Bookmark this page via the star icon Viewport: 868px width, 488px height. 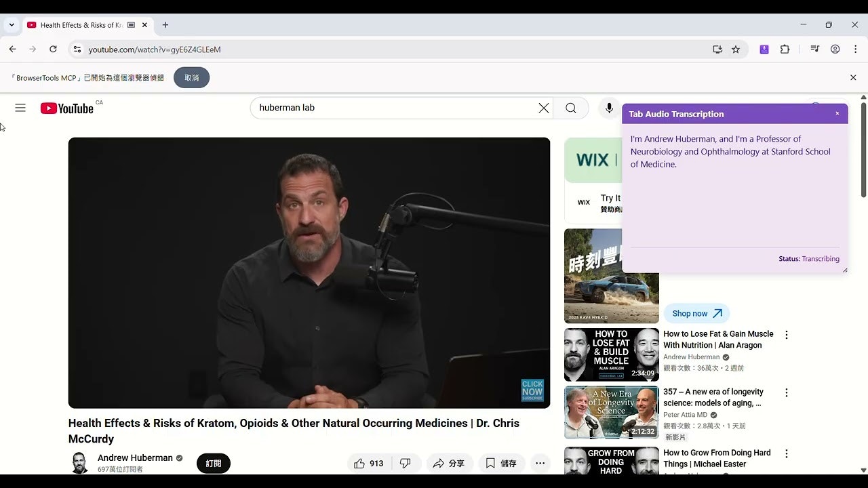[x=736, y=49]
